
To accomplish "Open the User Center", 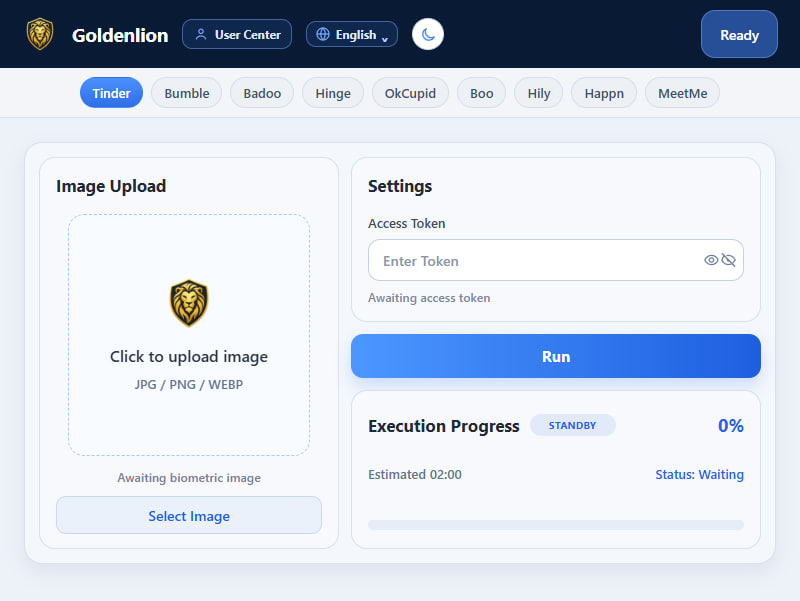I will [x=237, y=34].
